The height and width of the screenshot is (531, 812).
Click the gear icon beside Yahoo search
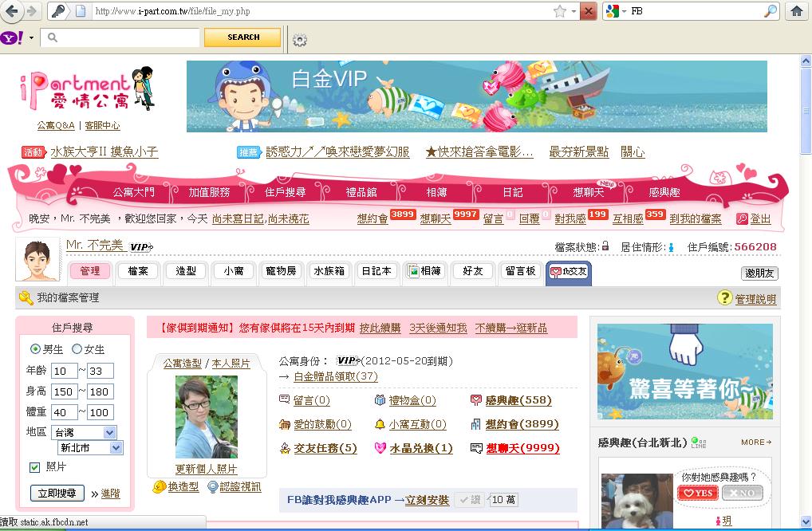pos(300,39)
